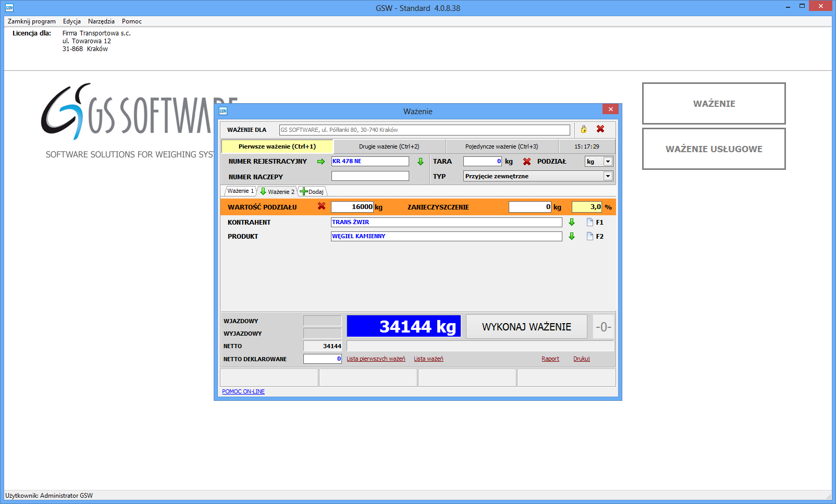Open the Ważenie 2 sub-tab
This screenshot has width=836, height=504.
[278, 192]
